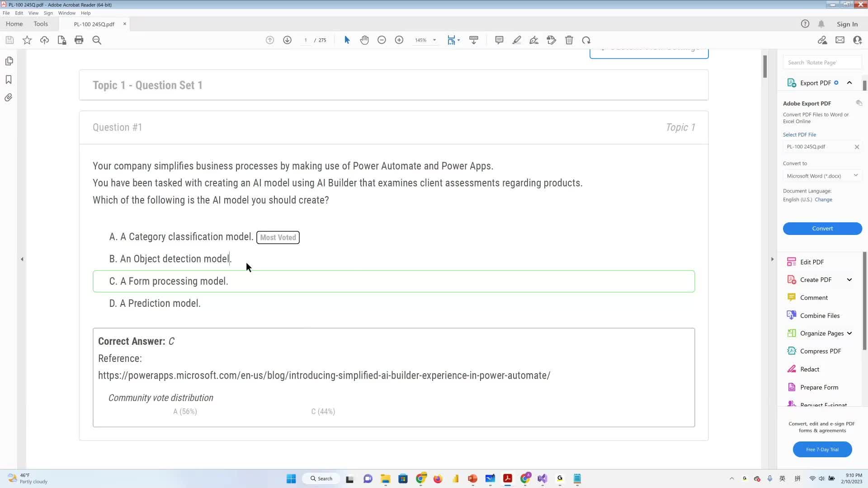Go to next page arrow
Screen dimensions: 868x488
tap(287, 40)
